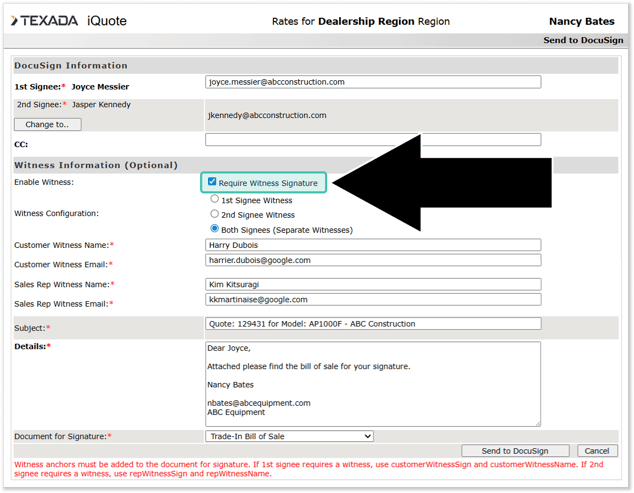This screenshot has height=493, width=634.
Task: Edit the Customer Witness Name field
Action: [372, 245]
